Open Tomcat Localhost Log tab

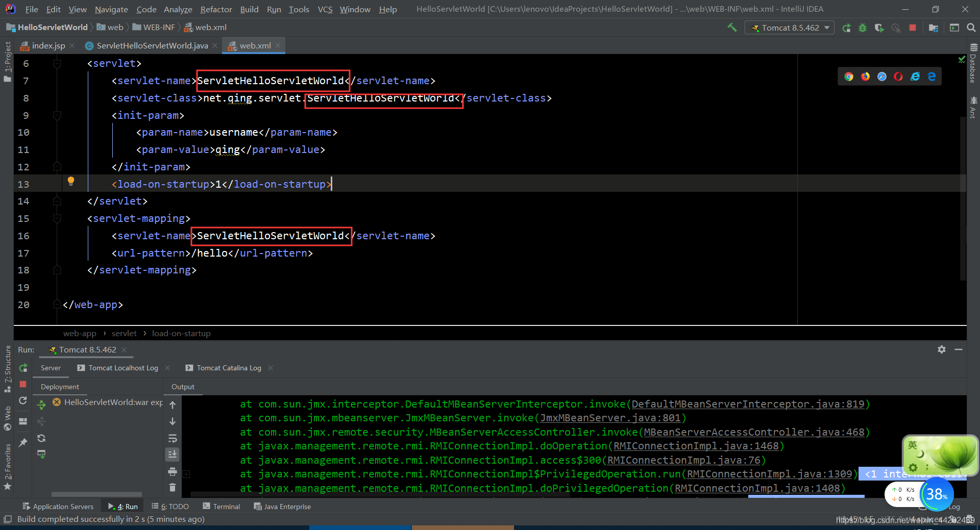(x=123, y=368)
